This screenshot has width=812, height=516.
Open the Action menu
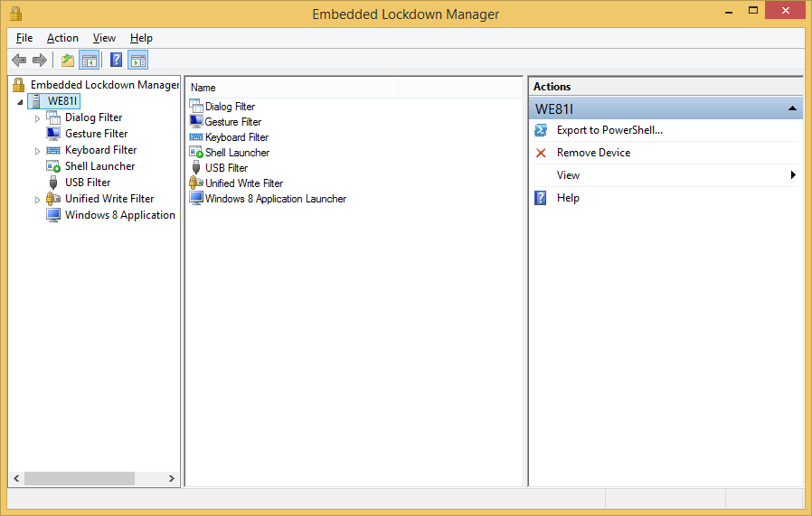pos(62,38)
